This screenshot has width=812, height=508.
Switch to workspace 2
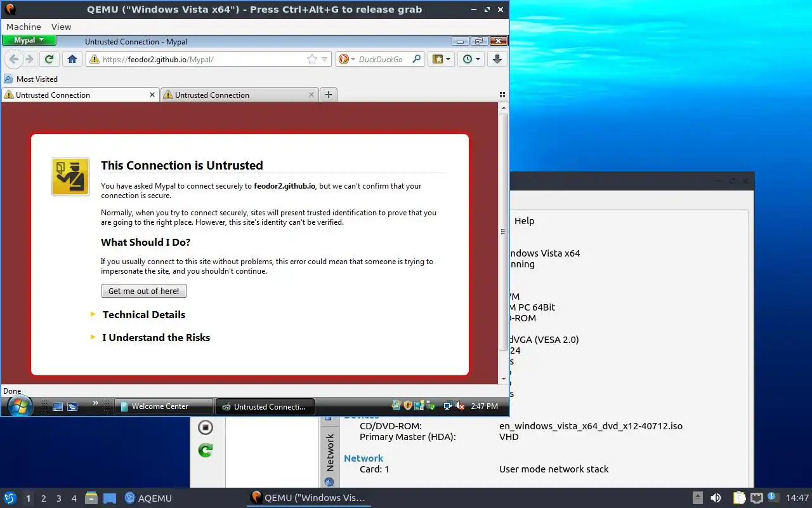click(x=44, y=498)
